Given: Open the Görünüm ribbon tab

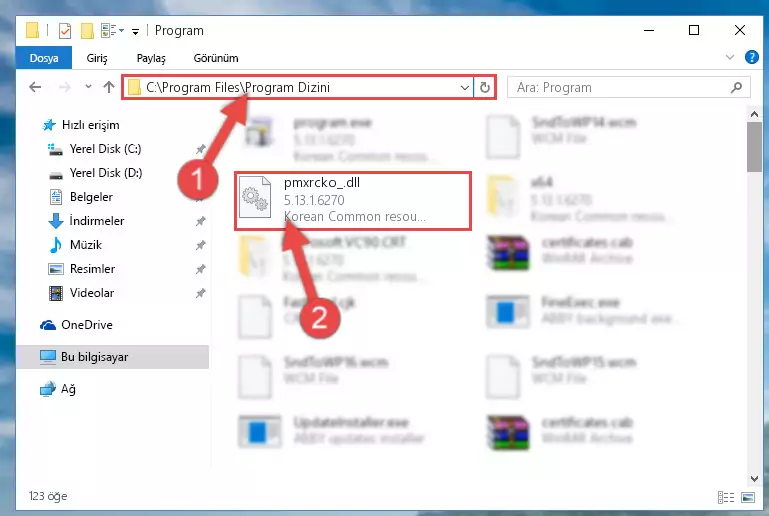Looking at the screenshot, I should point(216,58).
